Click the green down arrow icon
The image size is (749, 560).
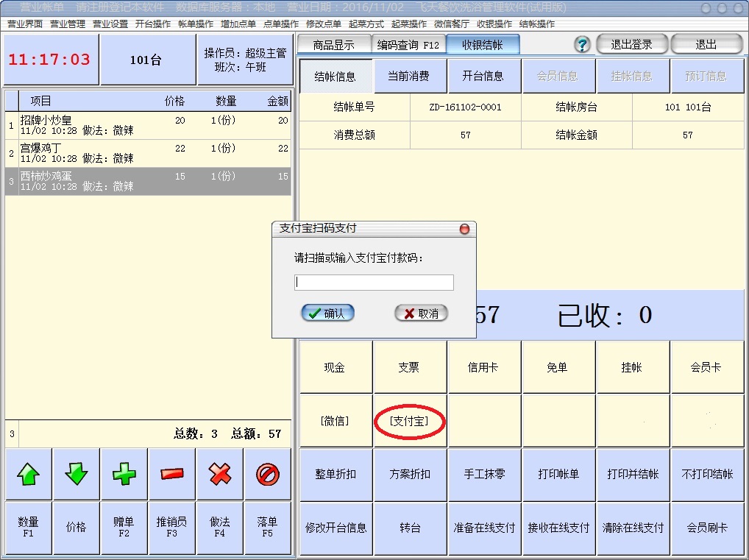click(76, 475)
